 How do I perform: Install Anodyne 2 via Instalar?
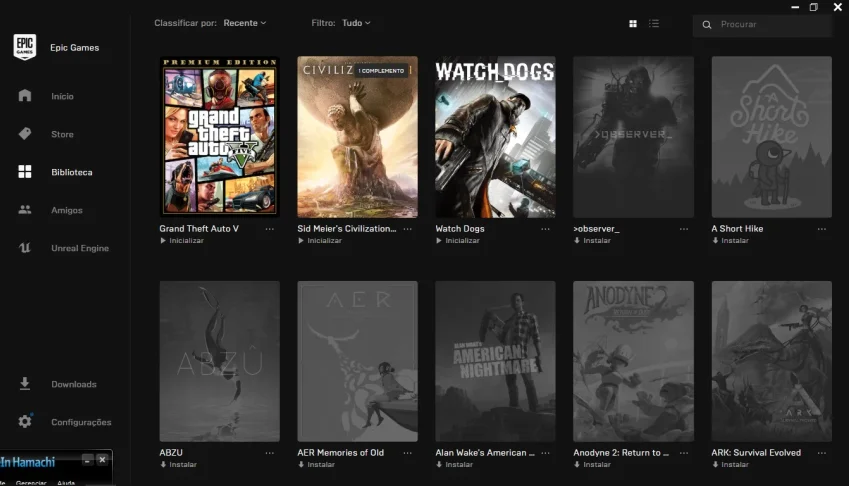click(592, 464)
